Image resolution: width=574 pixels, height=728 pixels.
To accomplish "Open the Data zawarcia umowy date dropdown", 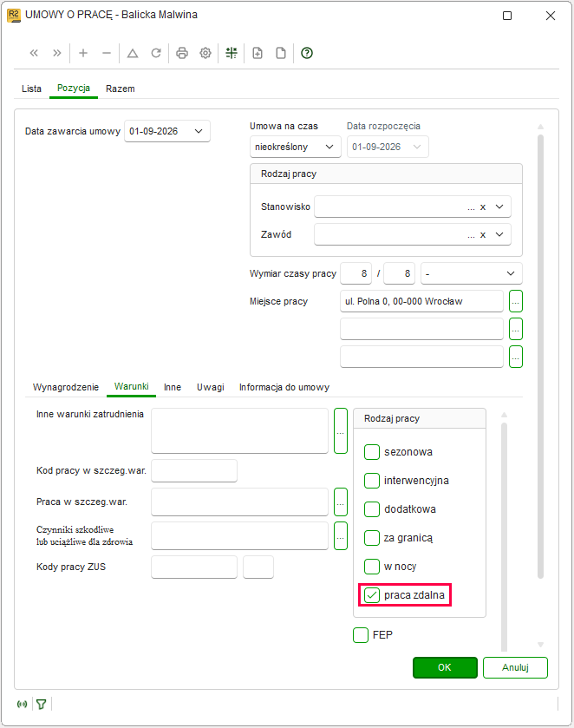I will (199, 131).
